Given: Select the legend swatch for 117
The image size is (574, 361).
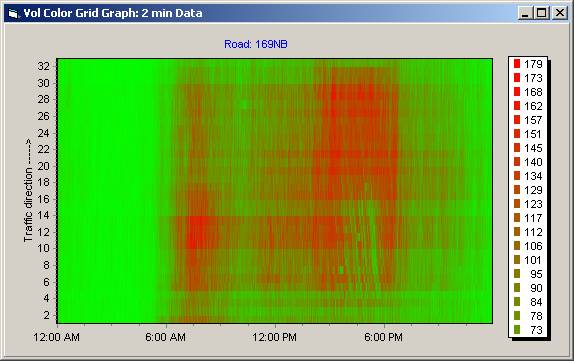Looking at the screenshot, I should click(517, 218).
